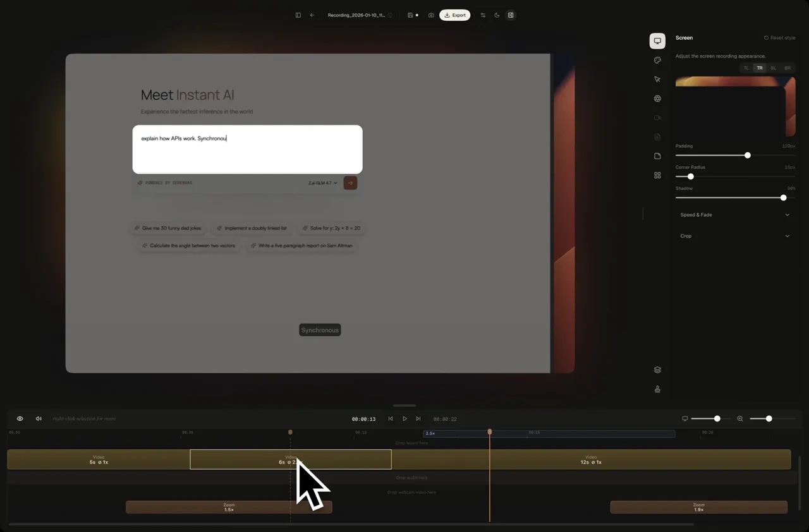Click the info icon beside recording name
The width and height of the screenshot is (809, 532).
pyautogui.click(x=390, y=15)
